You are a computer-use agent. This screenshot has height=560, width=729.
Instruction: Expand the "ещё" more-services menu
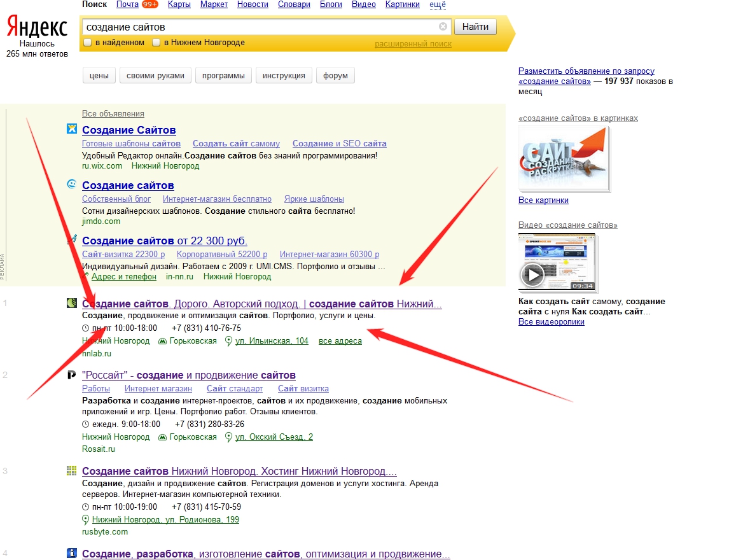pos(438,4)
